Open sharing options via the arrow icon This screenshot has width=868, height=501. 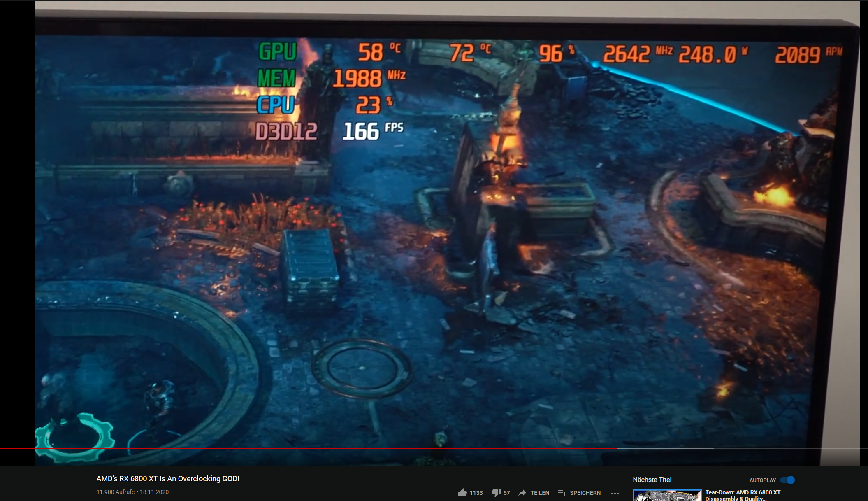tap(522, 492)
